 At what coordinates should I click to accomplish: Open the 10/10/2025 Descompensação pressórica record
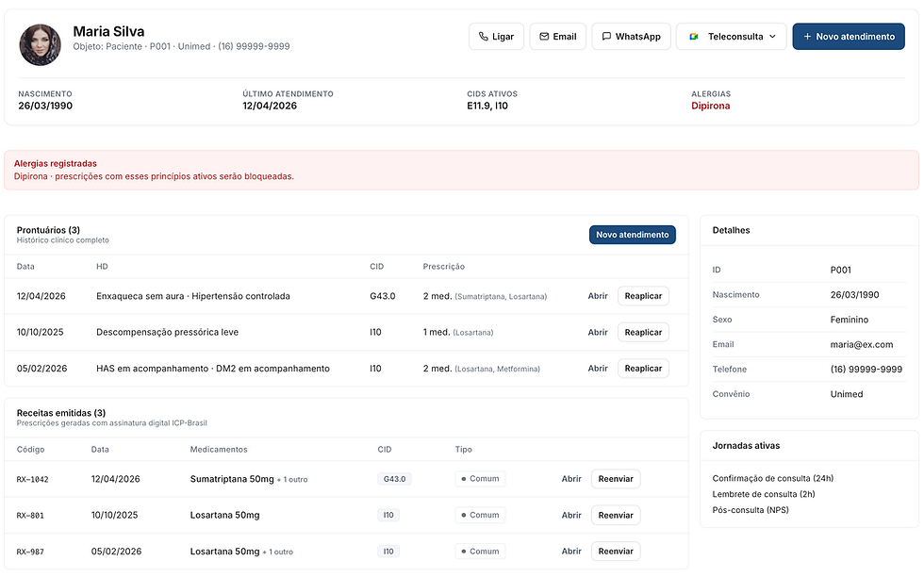click(598, 333)
